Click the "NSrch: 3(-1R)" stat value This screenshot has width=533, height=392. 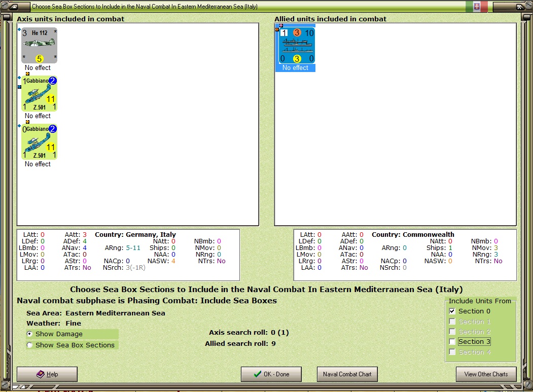(x=124, y=268)
